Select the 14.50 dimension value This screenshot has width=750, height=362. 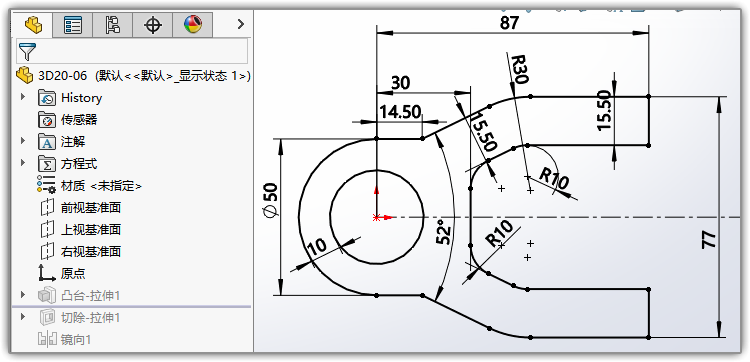[x=400, y=112]
